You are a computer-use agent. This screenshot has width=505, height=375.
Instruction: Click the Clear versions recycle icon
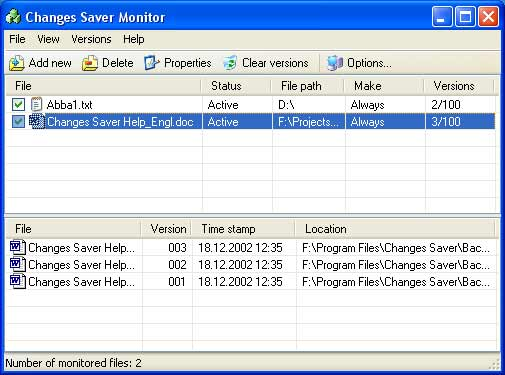pyautogui.click(x=230, y=63)
